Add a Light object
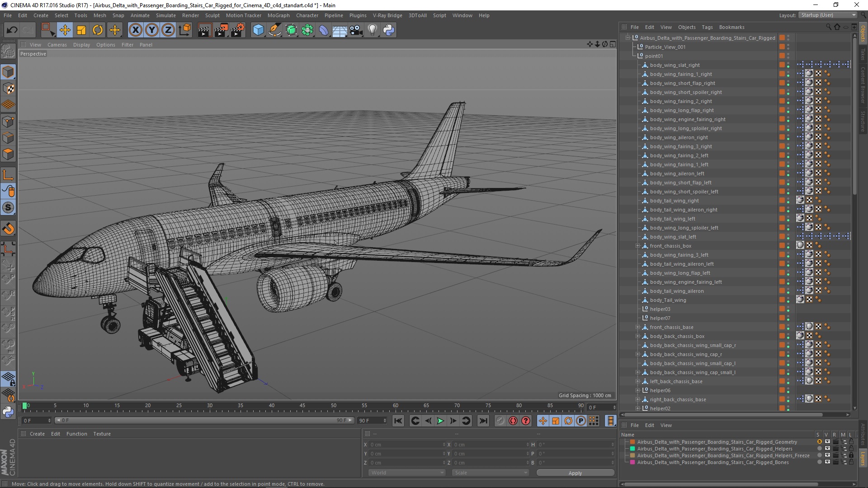This screenshot has height=488, width=868. tap(373, 30)
